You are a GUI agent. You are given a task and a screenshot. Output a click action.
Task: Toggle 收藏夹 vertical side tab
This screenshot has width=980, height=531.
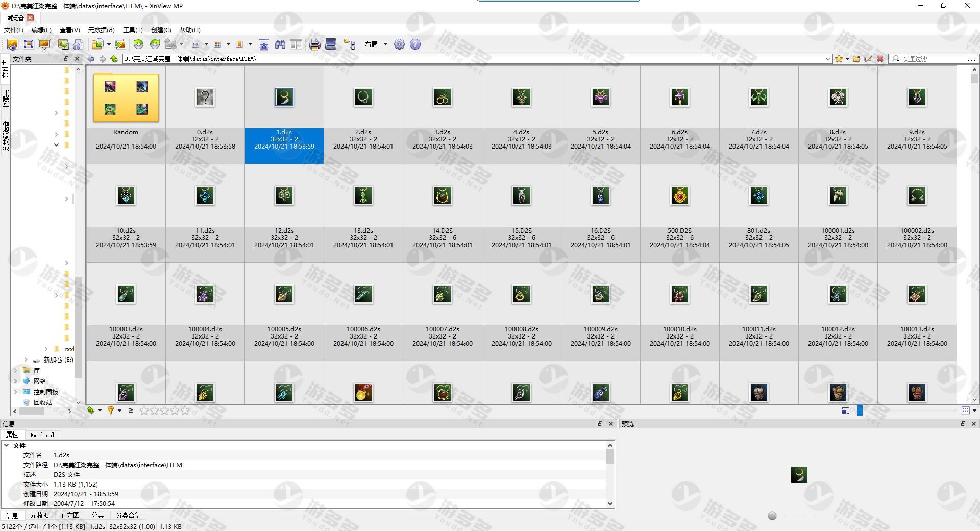click(x=6, y=100)
